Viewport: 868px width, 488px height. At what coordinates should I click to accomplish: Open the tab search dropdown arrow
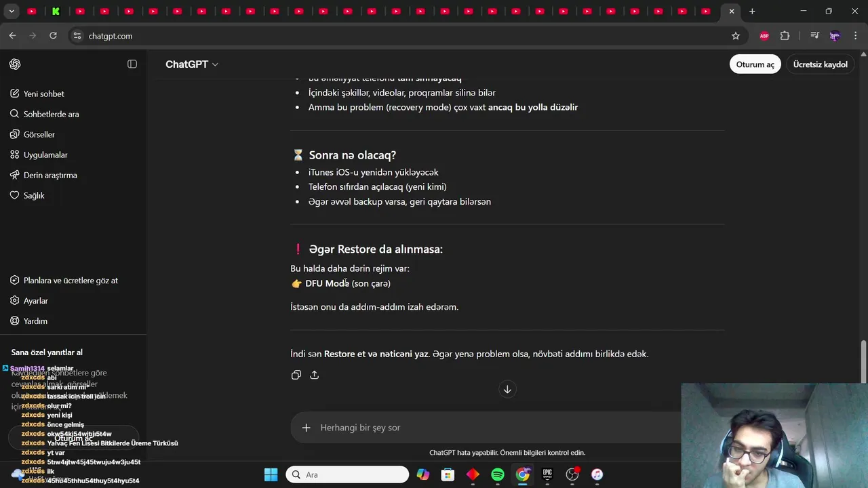click(x=12, y=12)
